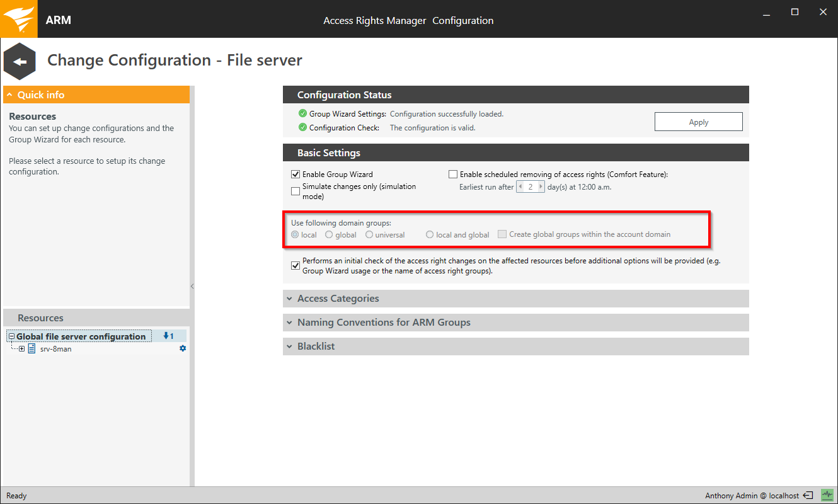Screen dimensions: 838x504
Task: Increase the earliest run days stepper
Action: (x=541, y=187)
